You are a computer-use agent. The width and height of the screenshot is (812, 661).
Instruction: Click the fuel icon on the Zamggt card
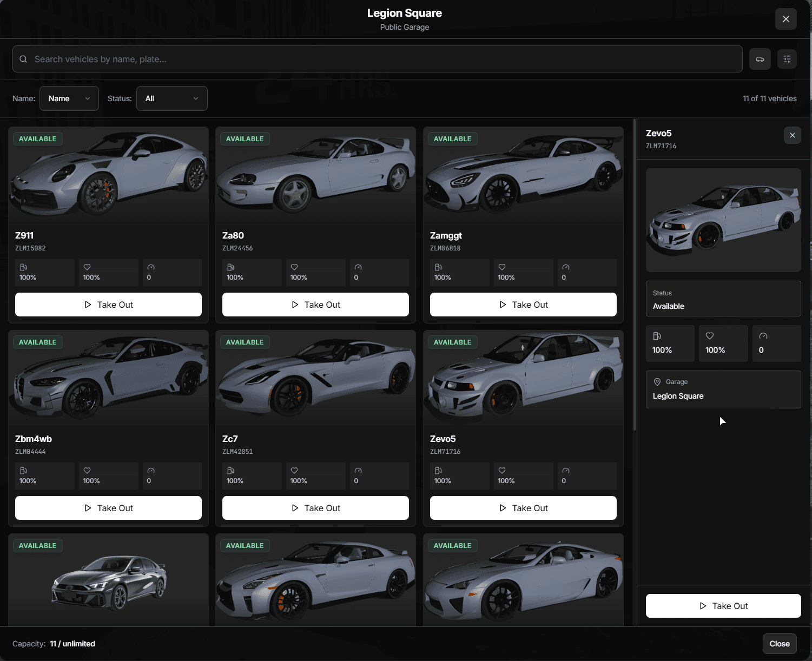click(438, 267)
